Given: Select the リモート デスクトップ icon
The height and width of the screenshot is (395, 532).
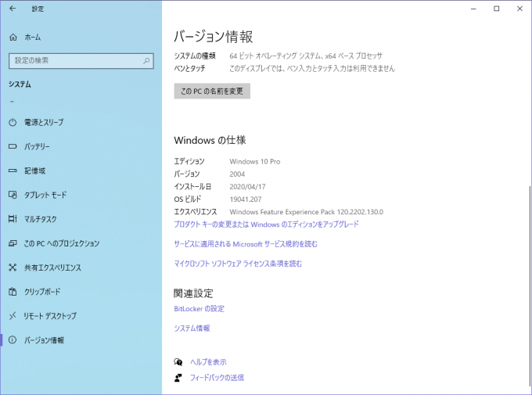Looking at the screenshot, I should (x=13, y=316).
